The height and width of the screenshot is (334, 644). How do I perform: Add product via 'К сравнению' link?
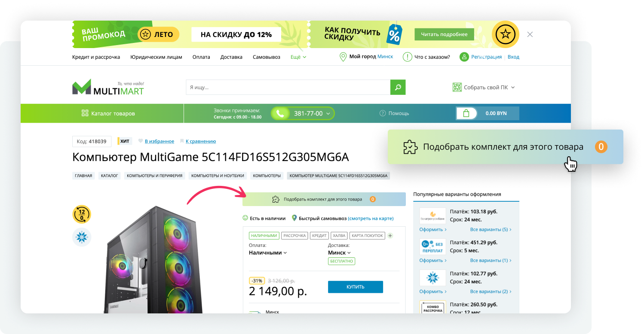point(201,141)
